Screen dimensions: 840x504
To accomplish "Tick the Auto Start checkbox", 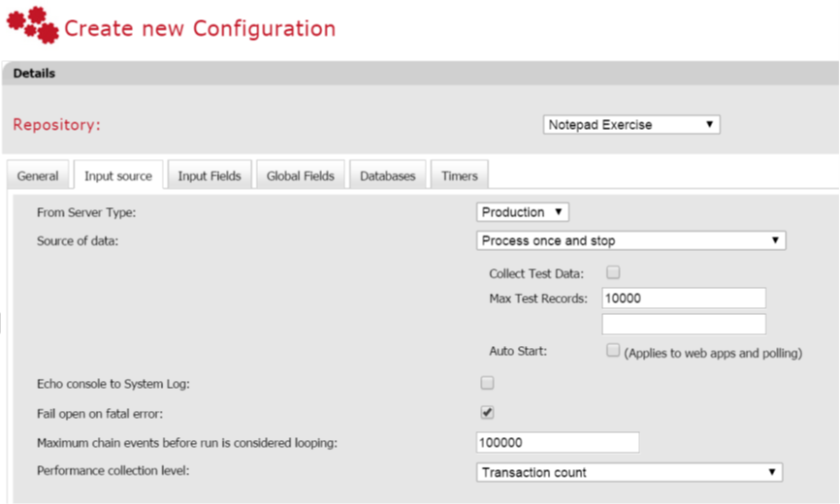I will click(x=613, y=351).
